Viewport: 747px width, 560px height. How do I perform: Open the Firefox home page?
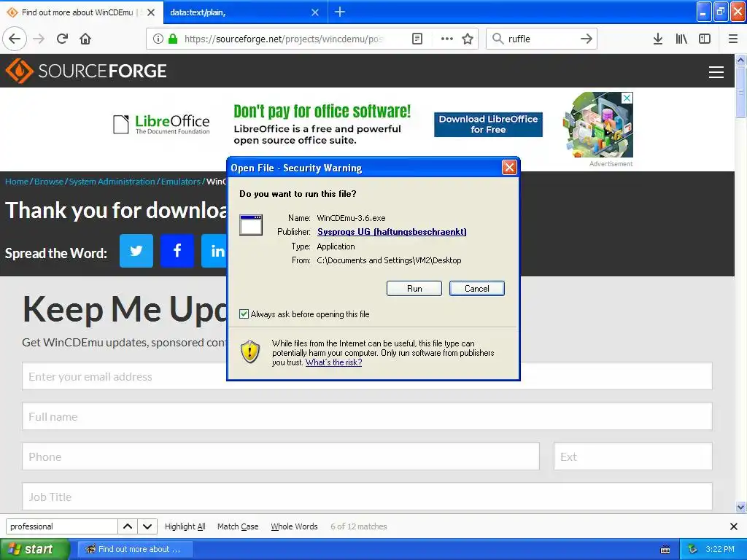coord(85,39)
